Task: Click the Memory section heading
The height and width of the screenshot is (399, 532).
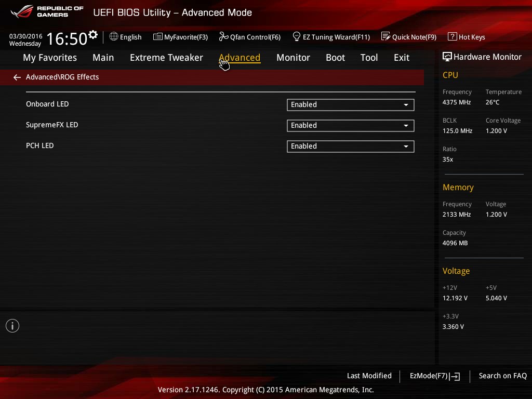Action: [458, 187]
